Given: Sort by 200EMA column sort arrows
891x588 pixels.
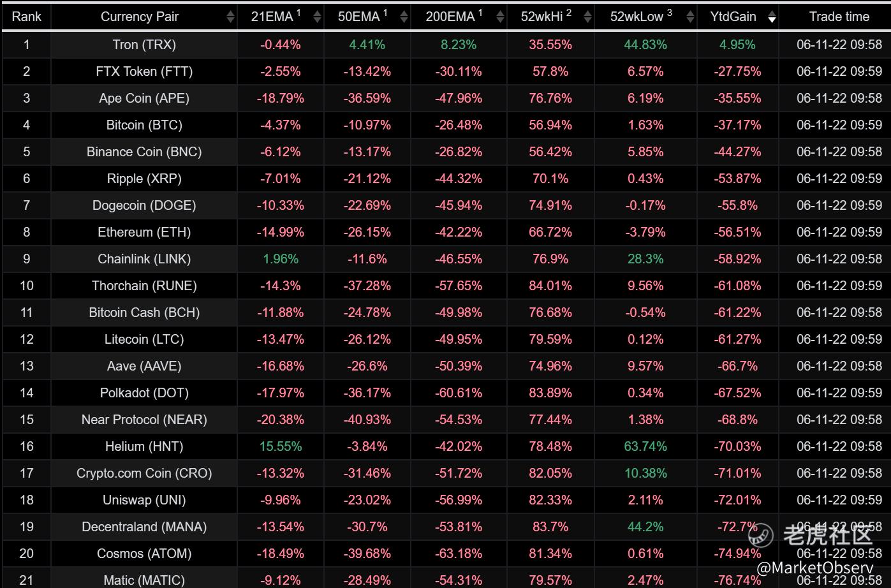Looking at the screenshot, I should point(499,17).
